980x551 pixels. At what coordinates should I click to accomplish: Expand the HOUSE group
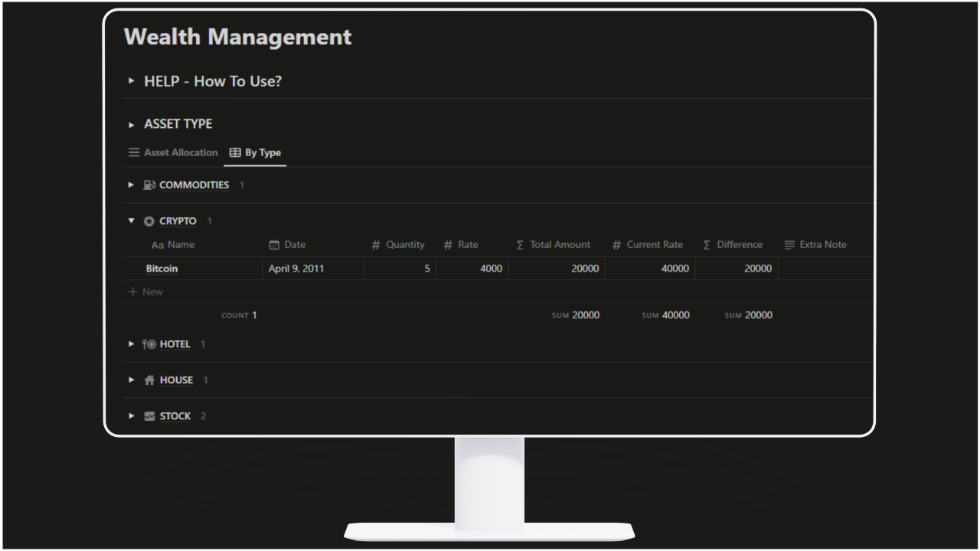pos(132,380)
